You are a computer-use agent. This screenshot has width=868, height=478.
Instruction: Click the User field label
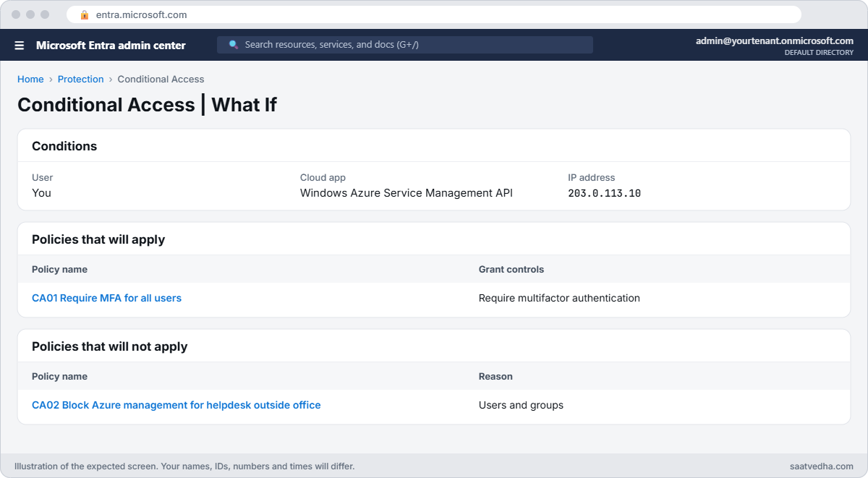coord(42,177)
